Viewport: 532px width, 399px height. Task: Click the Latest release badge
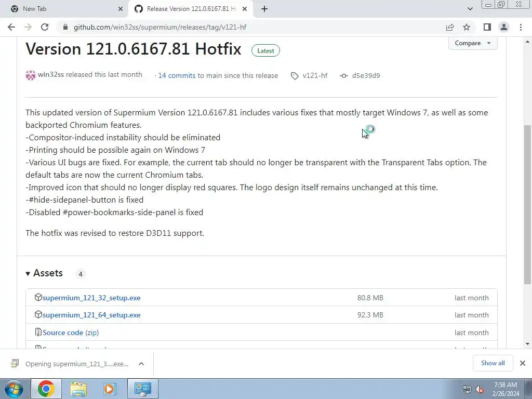tap(265, 50)
